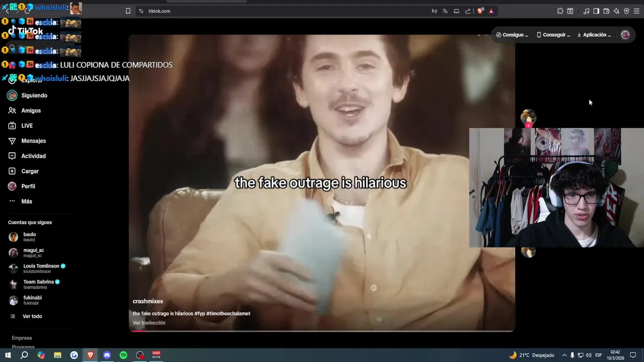
Task: Open Brave VPN shield icon
Action: click(x=626, y=11)
